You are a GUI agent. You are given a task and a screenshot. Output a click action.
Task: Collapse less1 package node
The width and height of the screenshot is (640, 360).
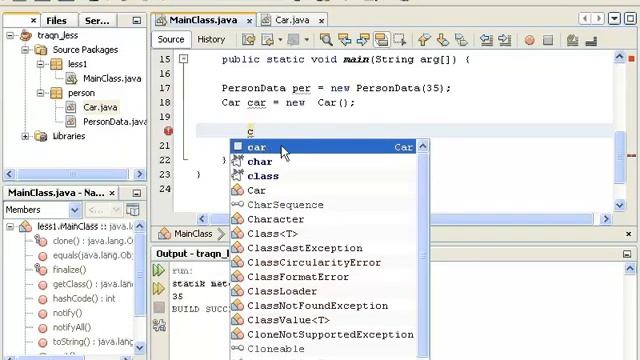[x=40, y=64]
